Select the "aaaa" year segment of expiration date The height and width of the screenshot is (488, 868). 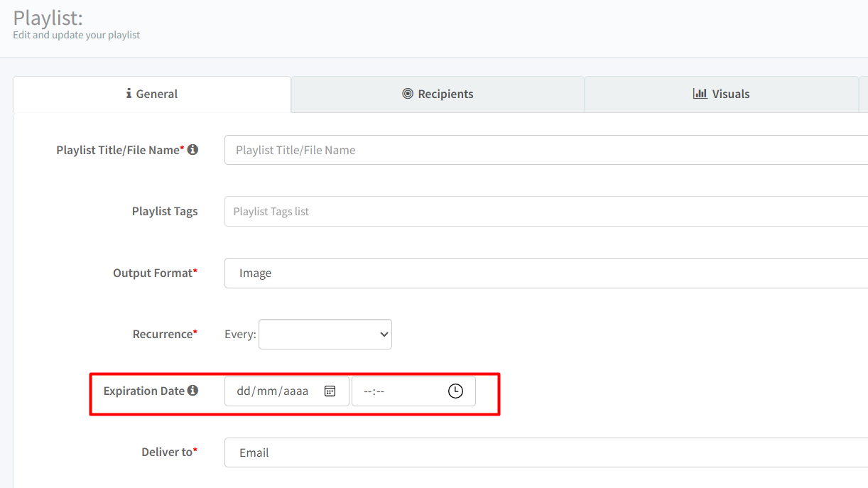point(296,391)
